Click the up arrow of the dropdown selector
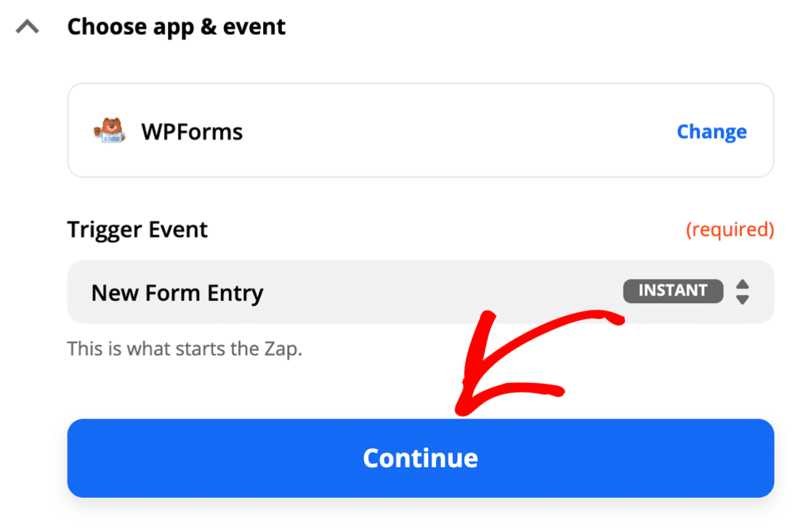The image size is (811, 532). point(742,284)
